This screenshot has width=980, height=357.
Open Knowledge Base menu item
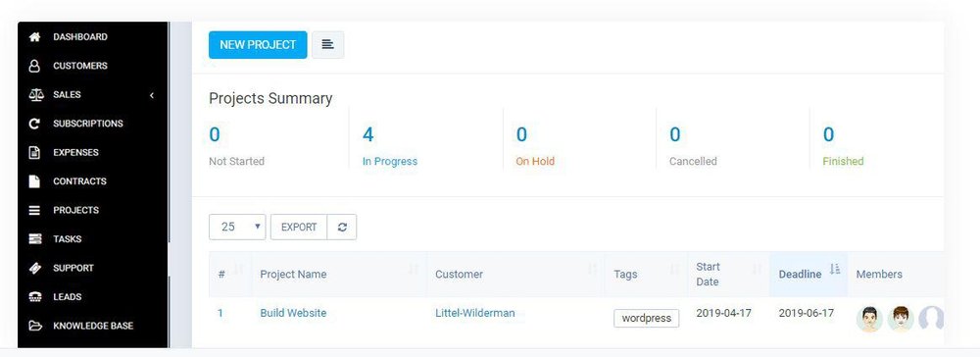93,326
